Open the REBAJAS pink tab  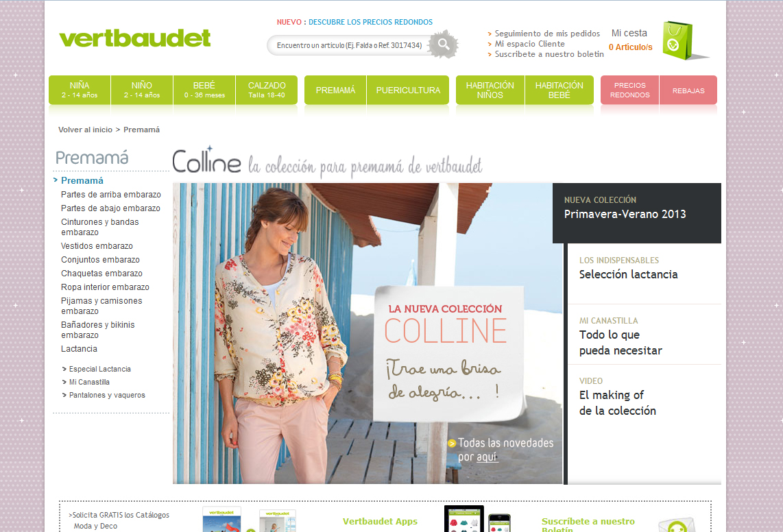tap(688, 90)
